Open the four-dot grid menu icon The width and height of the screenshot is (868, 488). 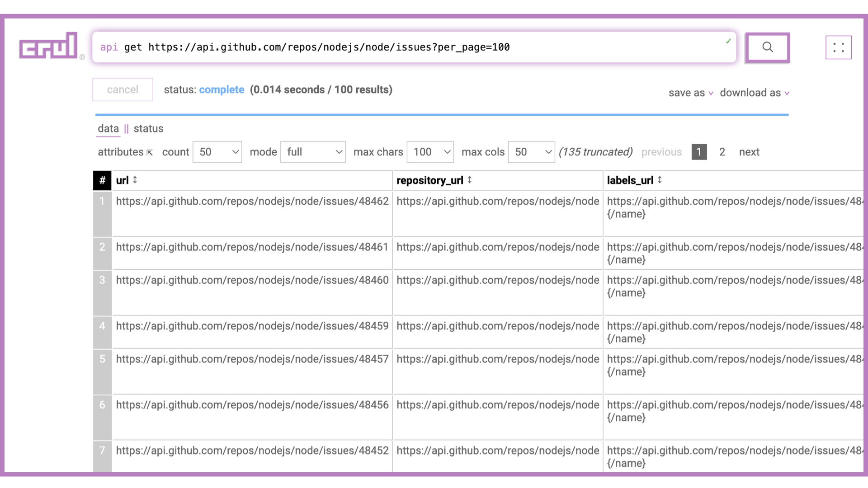coord(839,47)
